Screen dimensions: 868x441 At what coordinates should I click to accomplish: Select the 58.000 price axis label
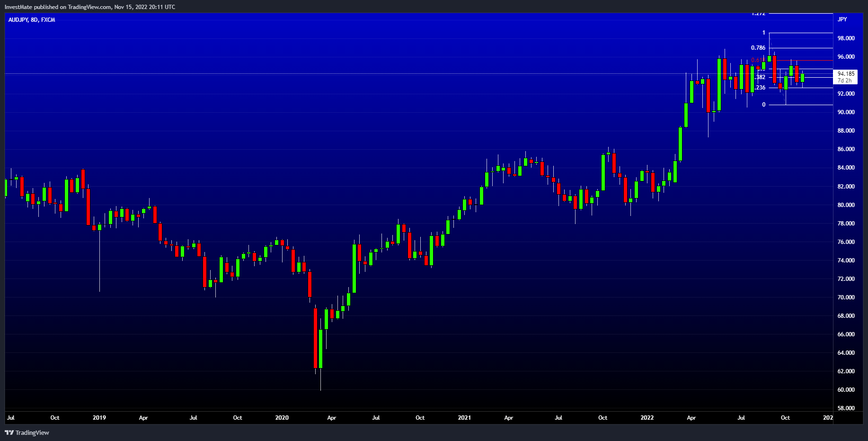point(846,408)
